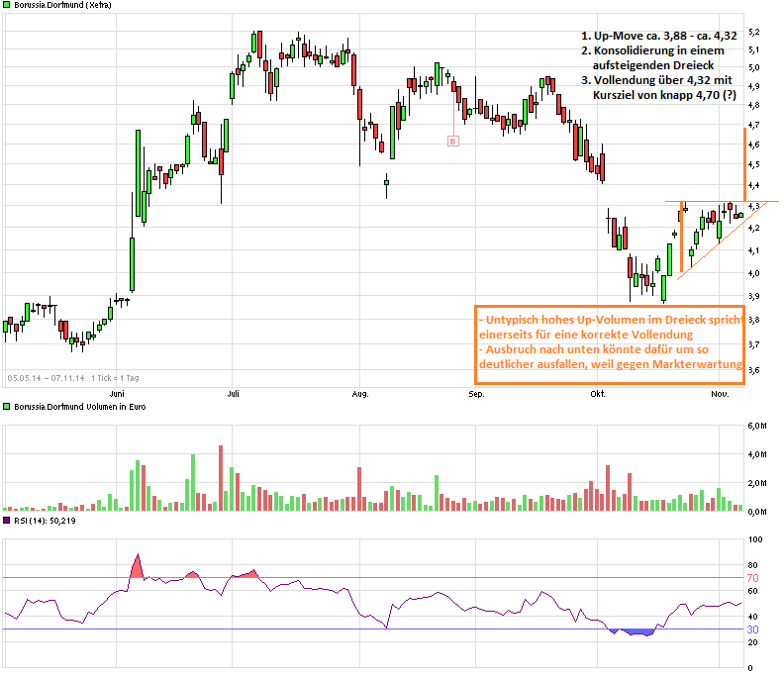Click the 'RSI (14): 50,219' label

pyautogui.click(x=45, y=521)
